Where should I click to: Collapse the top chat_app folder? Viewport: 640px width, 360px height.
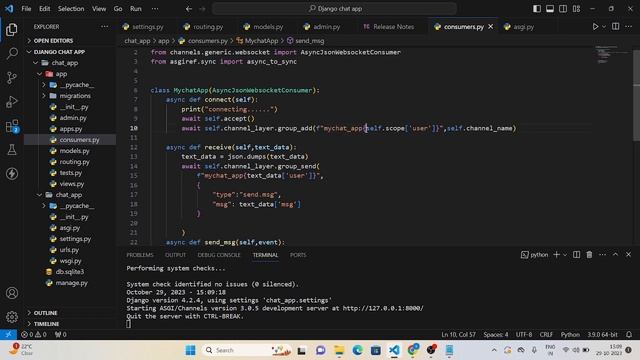click(64, 63)
